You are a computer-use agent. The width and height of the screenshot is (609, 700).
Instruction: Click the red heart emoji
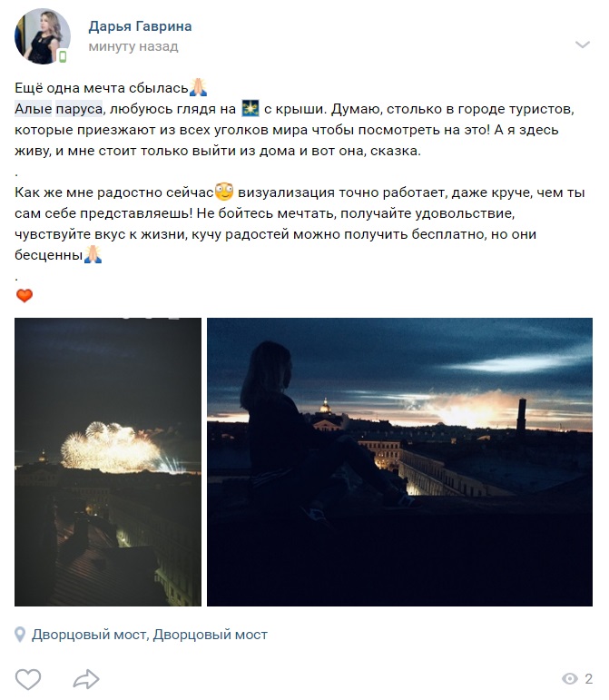tap(25, 296)
